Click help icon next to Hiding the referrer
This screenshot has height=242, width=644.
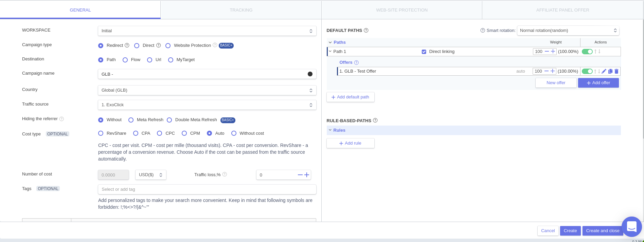[61, 119]
